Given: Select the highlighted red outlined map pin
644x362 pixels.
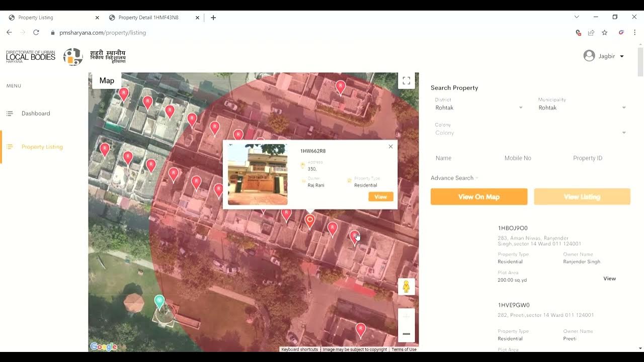Looking at the screenshot, I should pyautogui.click(x=310, y=221).
